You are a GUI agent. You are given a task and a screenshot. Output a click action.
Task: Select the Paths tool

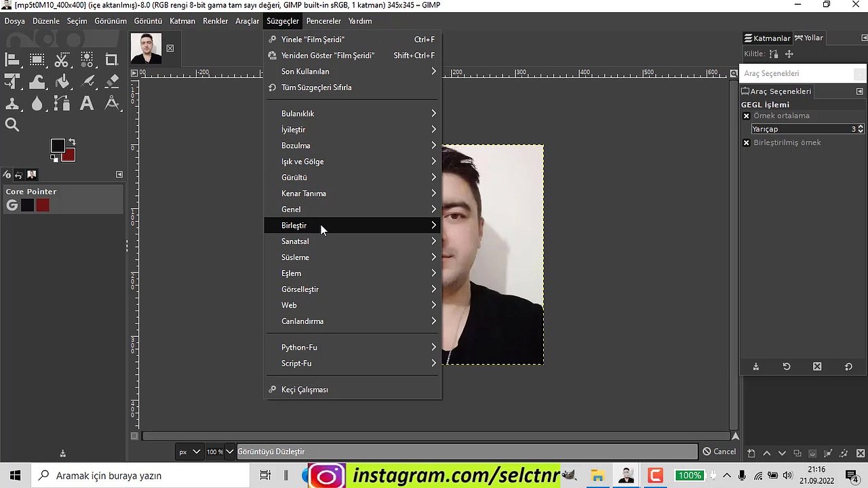(62, 104)
